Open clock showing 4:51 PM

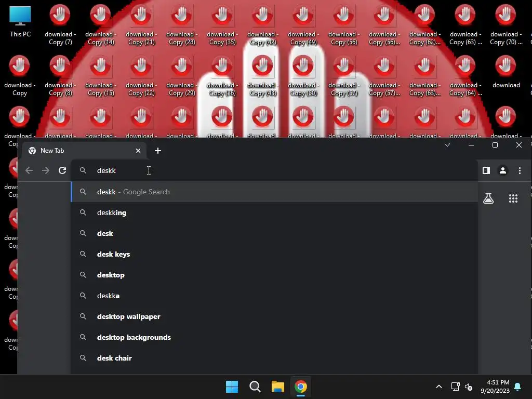point(495,387)
